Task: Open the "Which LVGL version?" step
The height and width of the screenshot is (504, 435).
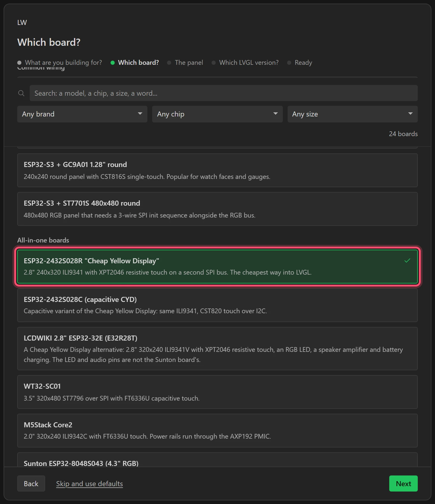Action: click(245, 62)
